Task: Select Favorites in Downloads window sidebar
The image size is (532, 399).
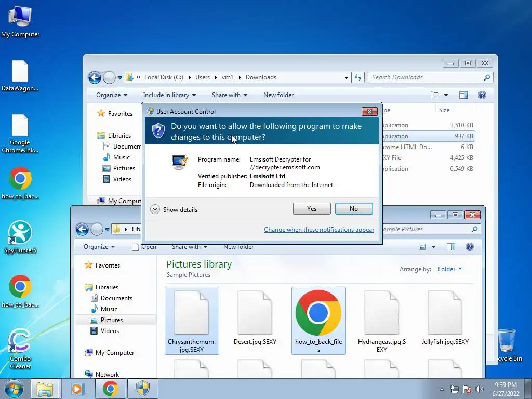Action: 115,114
